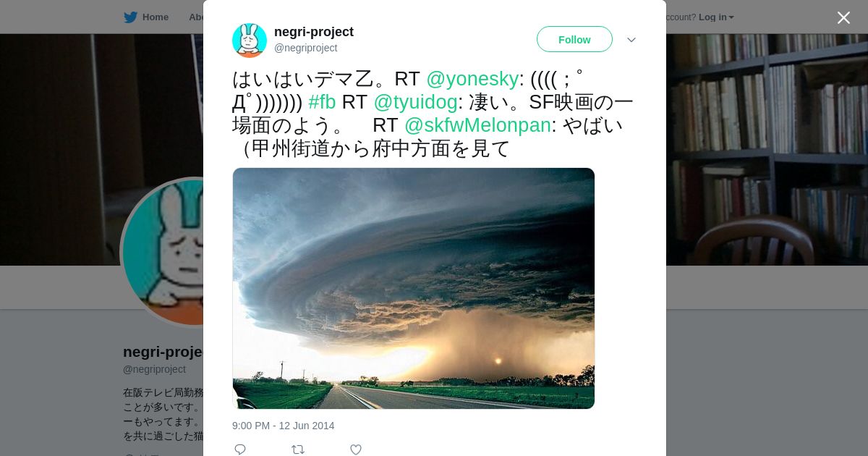Follow the negri-project account
Screen dimensions: 868x456
click(x=574, y=39)
